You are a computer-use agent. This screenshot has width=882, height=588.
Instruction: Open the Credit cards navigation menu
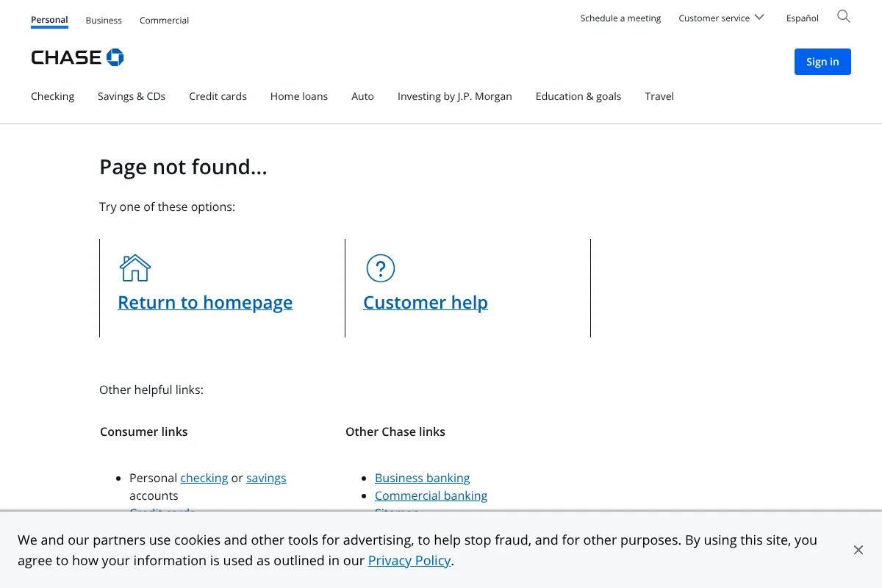pos(218,96)
